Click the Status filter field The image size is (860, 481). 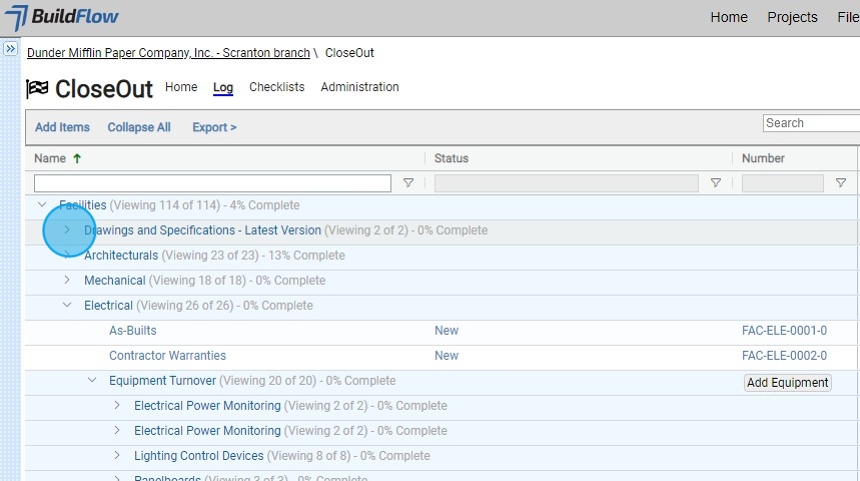566,183
